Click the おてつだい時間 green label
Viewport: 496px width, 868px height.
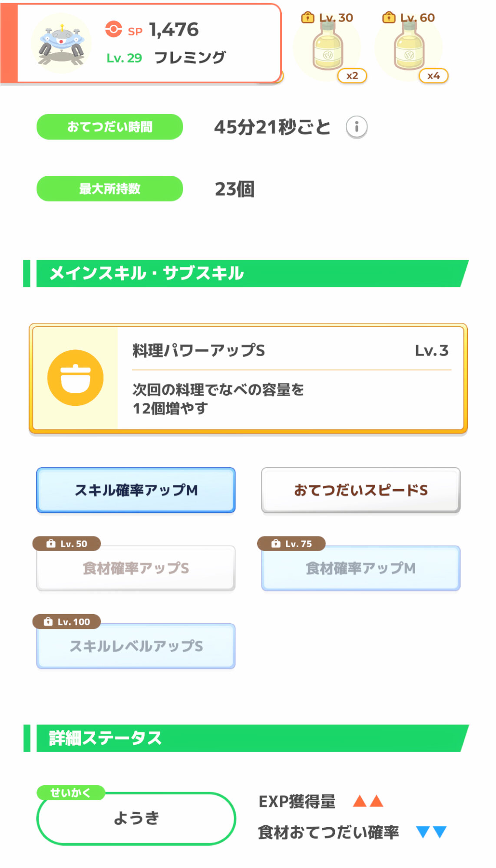click(109, 127)
